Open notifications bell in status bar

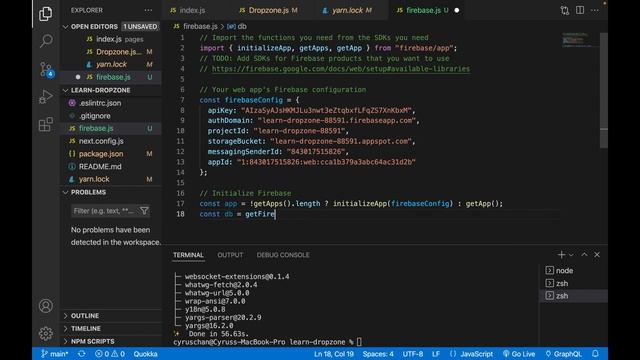pyautogui.click(x=596, y=354)
